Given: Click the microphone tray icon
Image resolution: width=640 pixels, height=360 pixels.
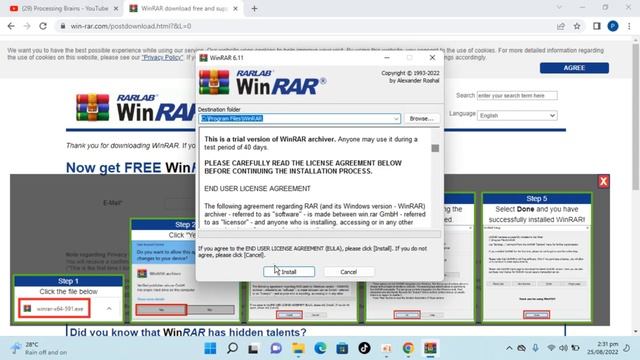Looking at the screenshot, I should click(x=536, y=348).
